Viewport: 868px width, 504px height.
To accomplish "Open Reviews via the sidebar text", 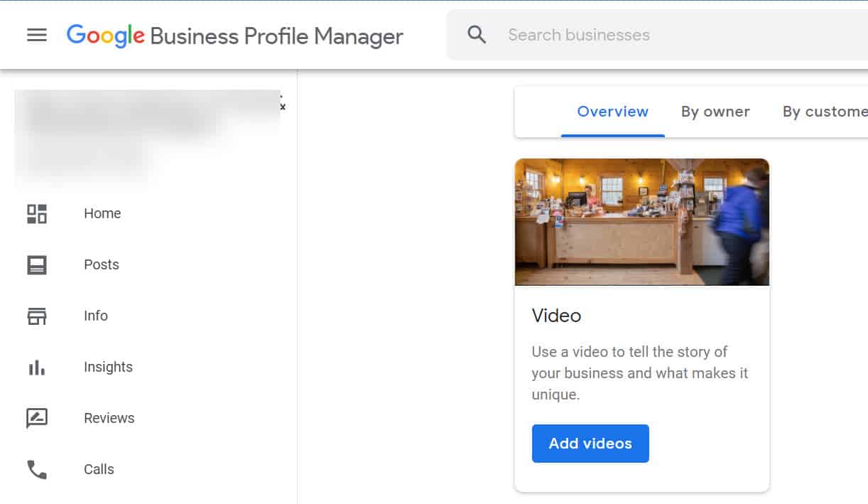I will coord(109,418).
